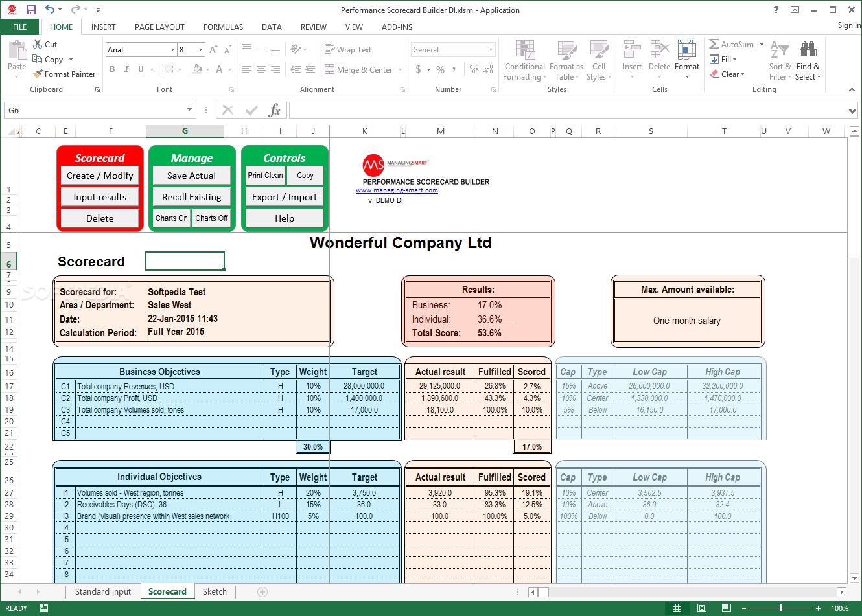
Task: Toggle Italic formatting
Action: point(126,69)
